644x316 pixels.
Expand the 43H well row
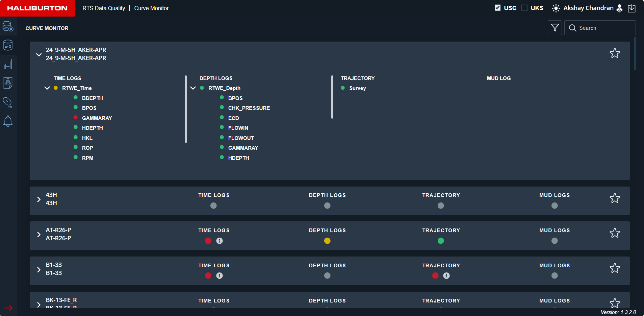pos(39,199)
